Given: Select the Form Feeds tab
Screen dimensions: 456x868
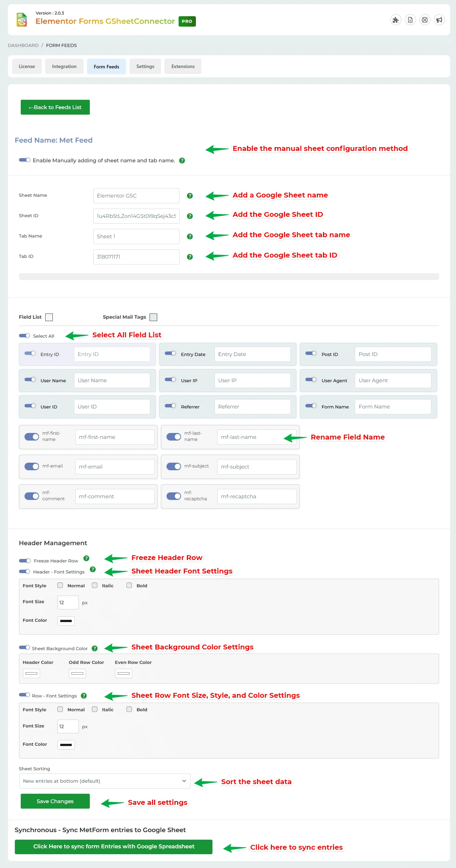Looking at the screenshot, I should coord(106,66).
